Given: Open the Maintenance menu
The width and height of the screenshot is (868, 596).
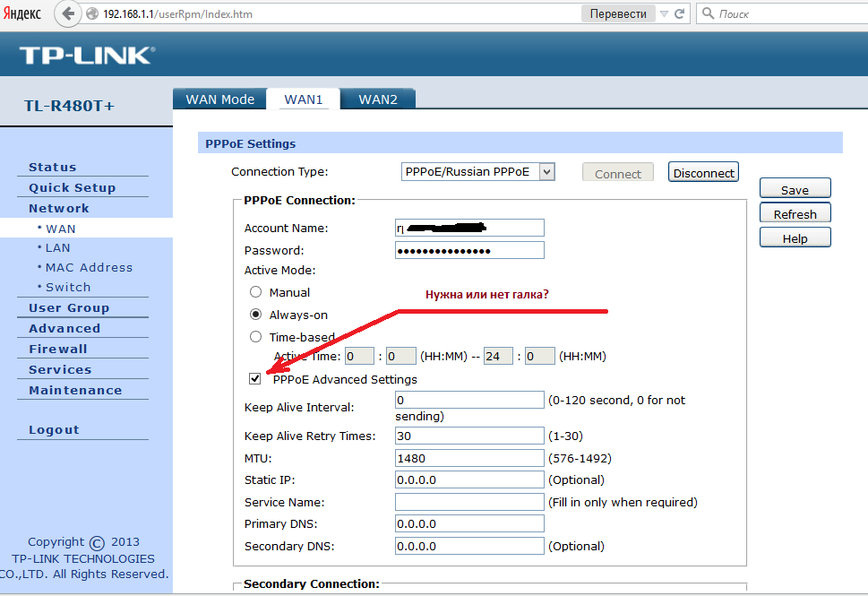Looking at the screenshot, I should click(x=75, y=390).
